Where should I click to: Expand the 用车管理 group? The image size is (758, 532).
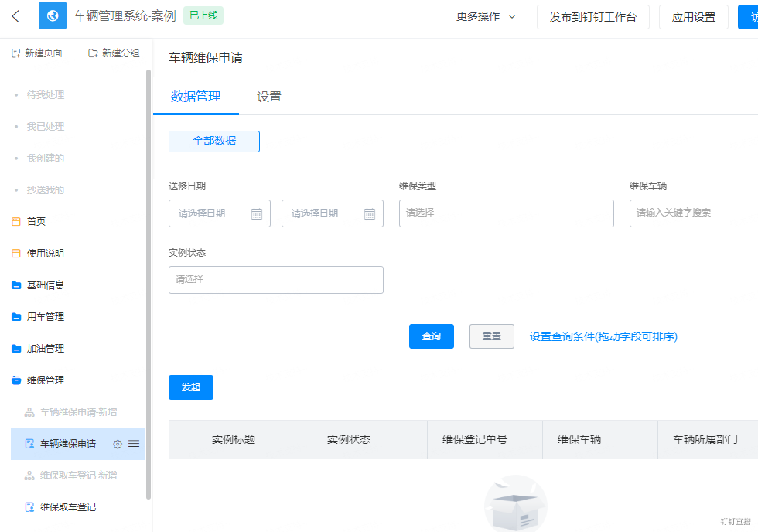click(x=46, y=317)
